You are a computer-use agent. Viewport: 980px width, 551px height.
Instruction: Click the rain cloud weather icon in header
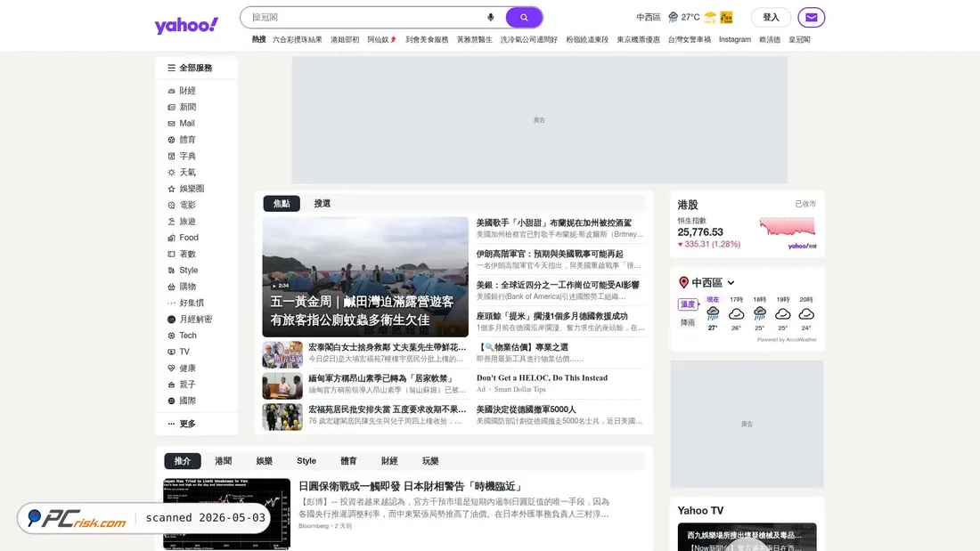[x=674, y=18]
